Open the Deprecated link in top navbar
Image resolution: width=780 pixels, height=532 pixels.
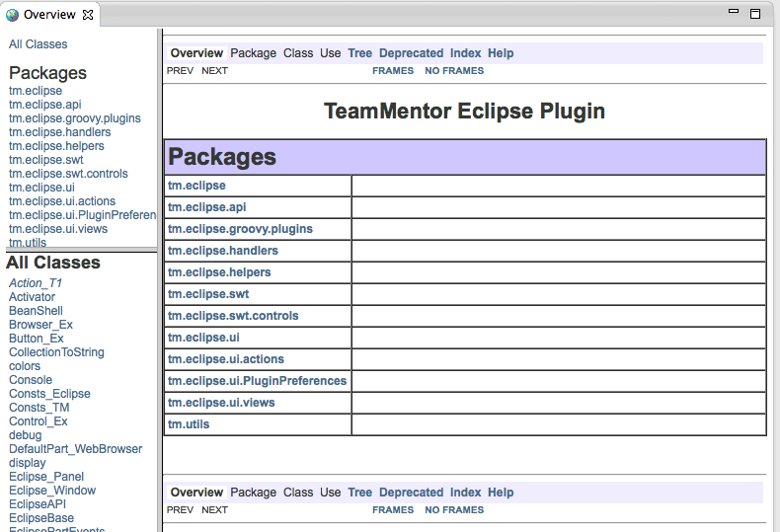pyautogui.click(x=411, y=53)
